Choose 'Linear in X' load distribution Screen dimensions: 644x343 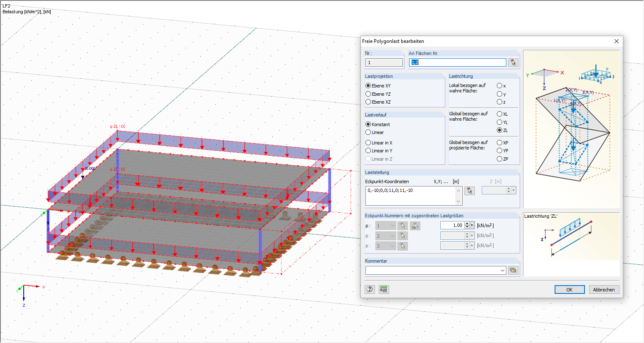click(x=368, y=142)
